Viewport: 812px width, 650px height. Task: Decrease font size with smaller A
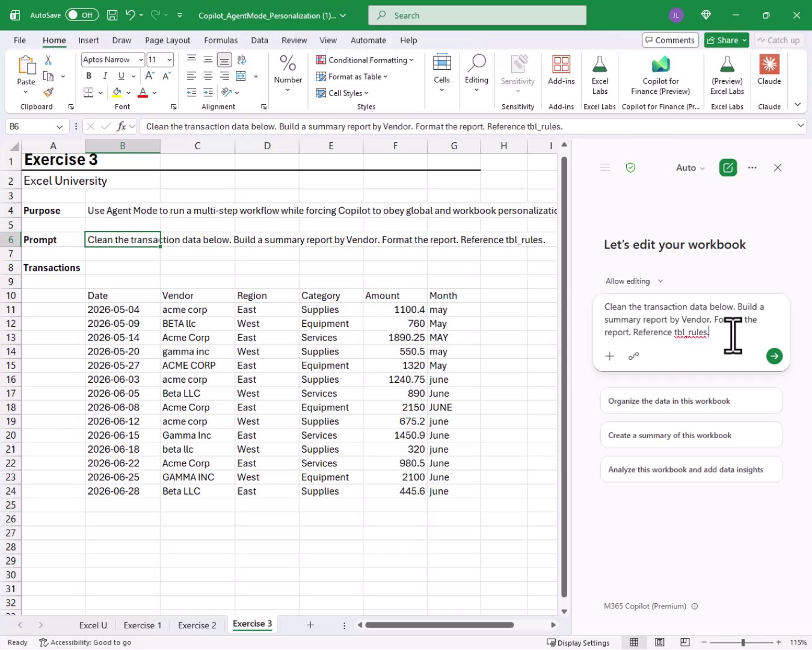coord(167,76)
